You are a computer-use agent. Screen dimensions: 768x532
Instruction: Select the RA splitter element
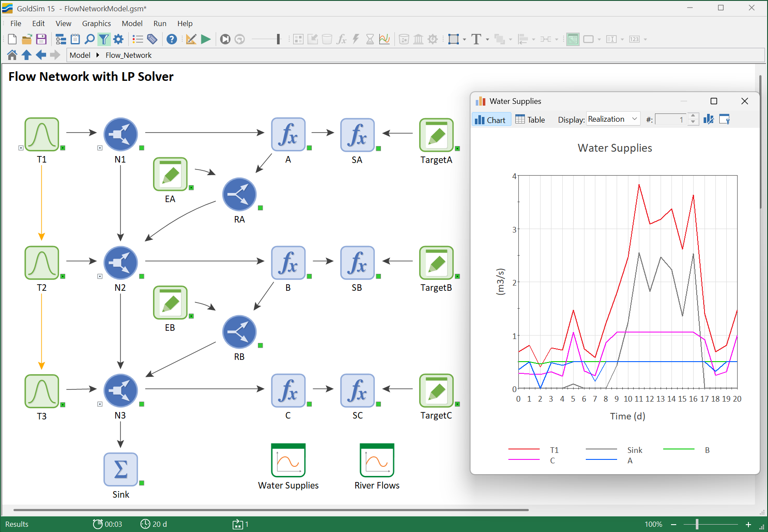pos(239,194)
